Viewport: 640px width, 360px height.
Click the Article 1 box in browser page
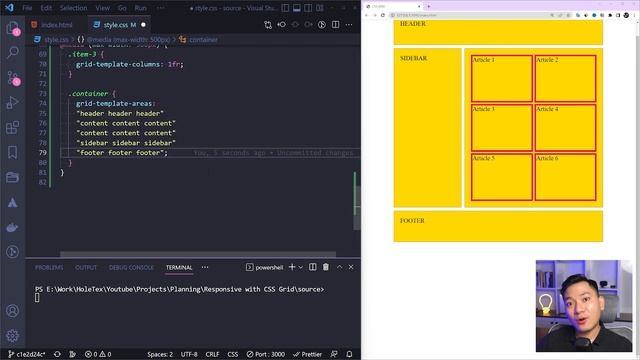click(502, 78)
